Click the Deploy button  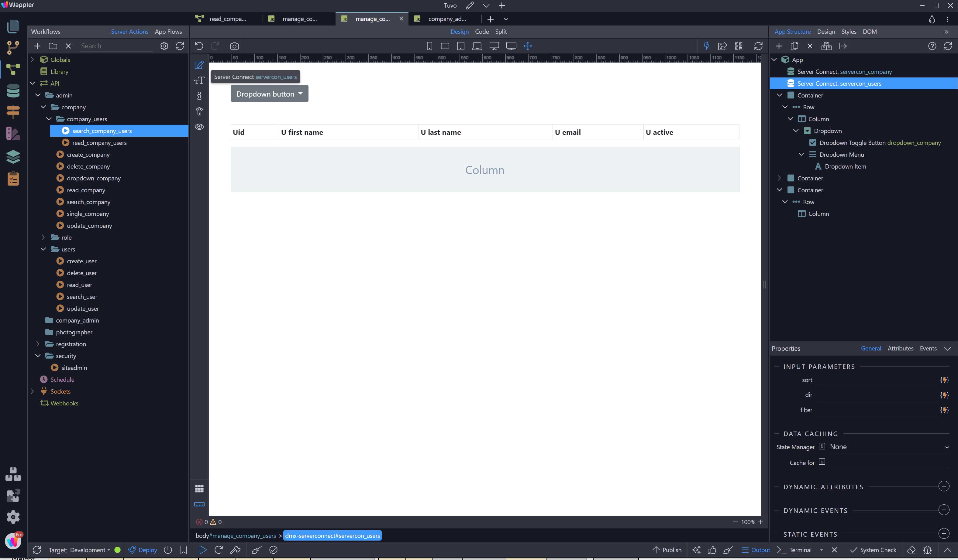(x=143, y=550)
